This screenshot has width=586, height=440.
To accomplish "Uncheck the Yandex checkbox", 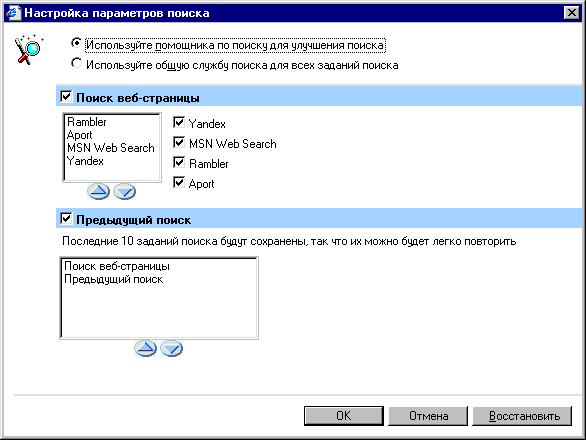I will (179, 122).
